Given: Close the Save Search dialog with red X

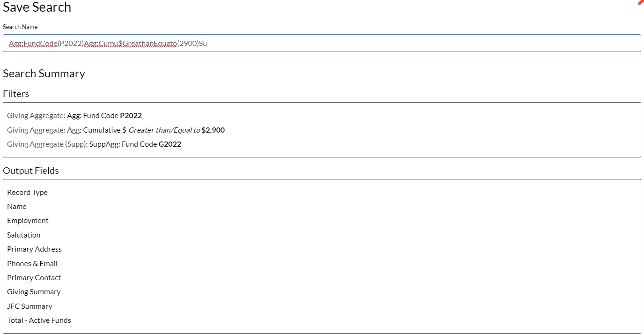Looking at the screenshot, I should point(641,2).
